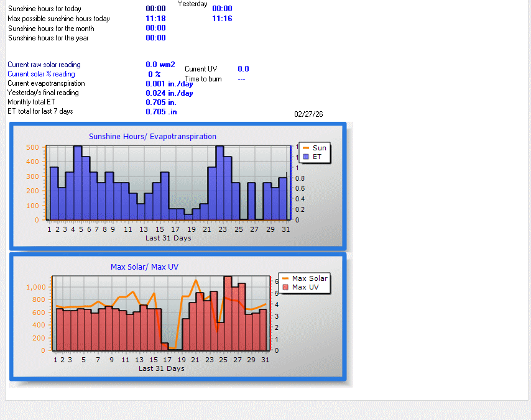Expand the Max Solar/ Max UV legend box
Viewport: 531px width, 420px height.
[303, 283]
